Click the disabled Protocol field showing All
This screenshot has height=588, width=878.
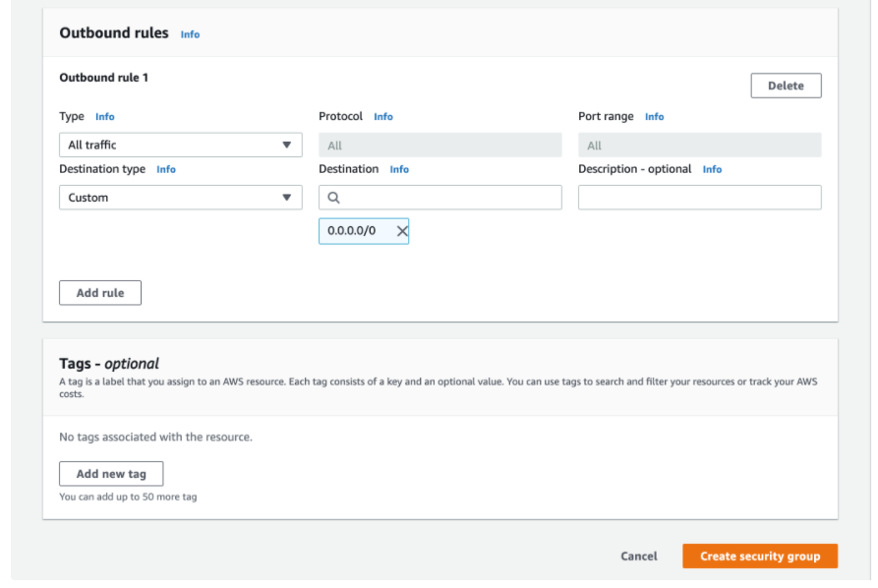point(439,146)
